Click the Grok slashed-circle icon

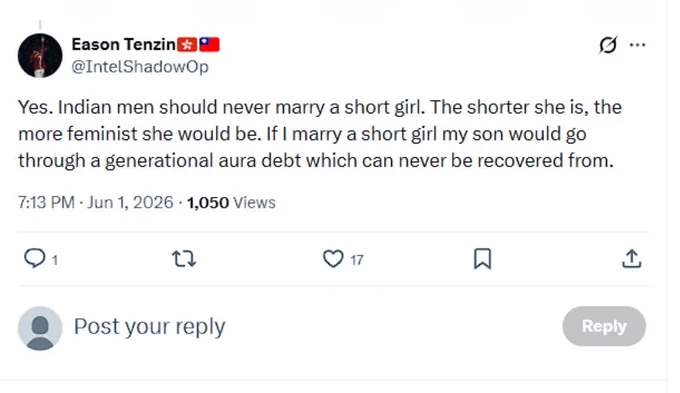coord(608,45)
